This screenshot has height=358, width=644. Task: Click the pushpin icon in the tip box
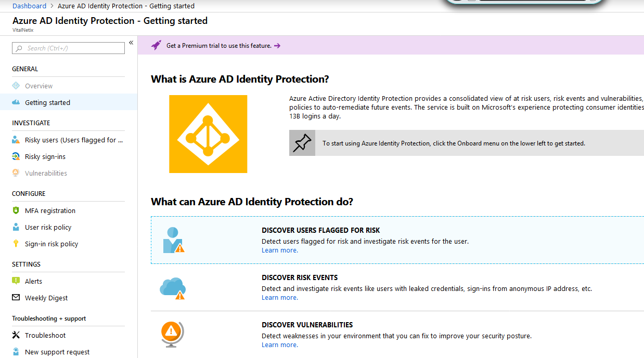click(x=302, y=143)
